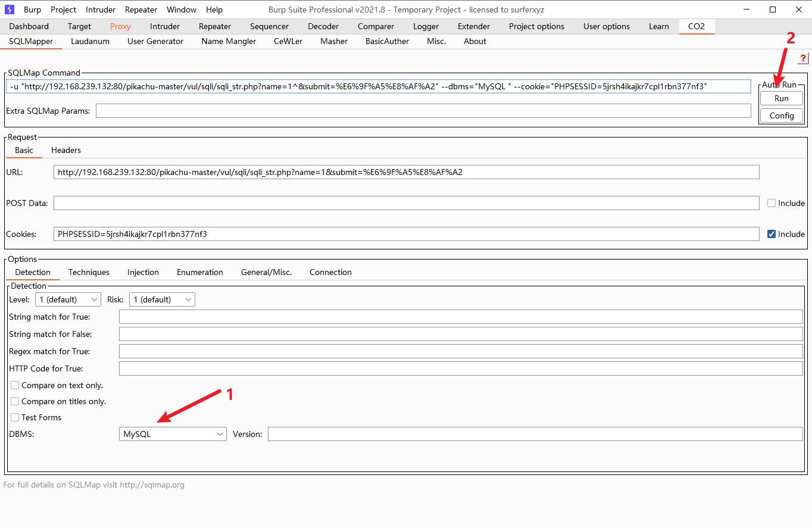Click Regex match for True field

[461, 351]
